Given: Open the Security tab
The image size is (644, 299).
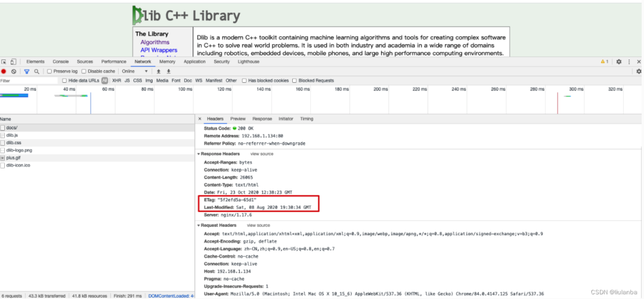Looking at the screenshot, I should pos(221,61).
